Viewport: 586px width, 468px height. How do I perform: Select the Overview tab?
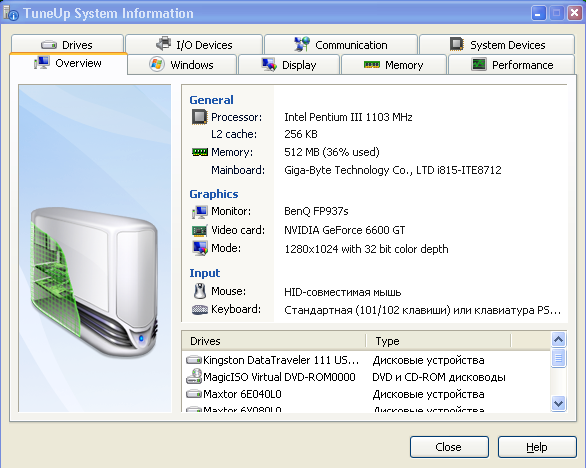(68, 63)
